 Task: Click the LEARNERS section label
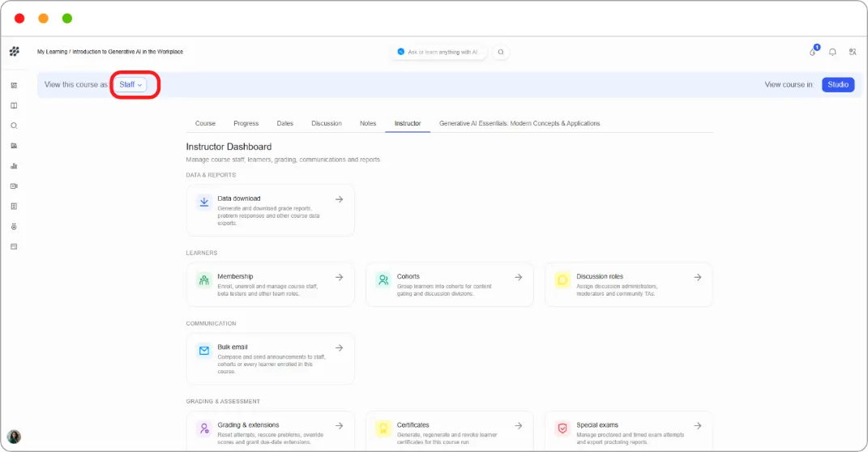click(x=202, y=253)
